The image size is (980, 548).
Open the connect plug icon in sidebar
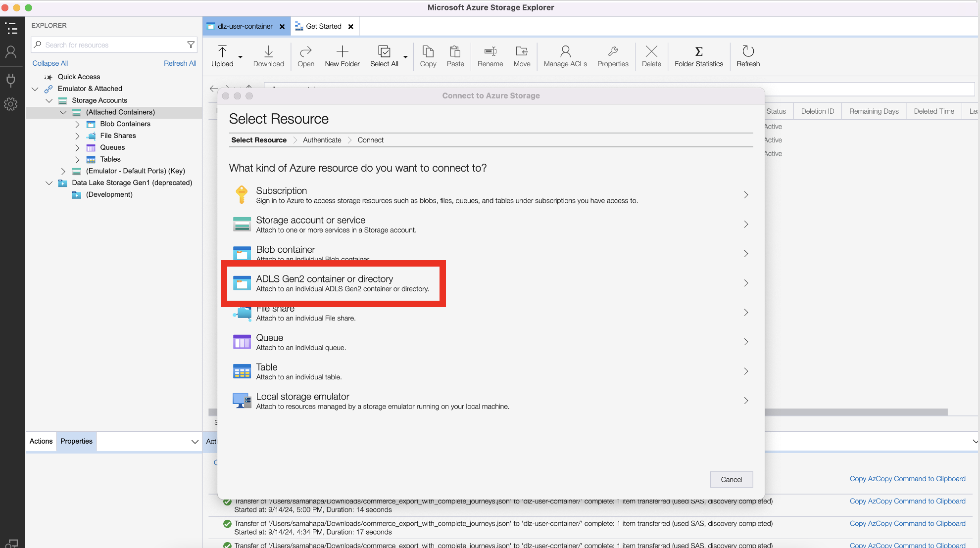11,80
